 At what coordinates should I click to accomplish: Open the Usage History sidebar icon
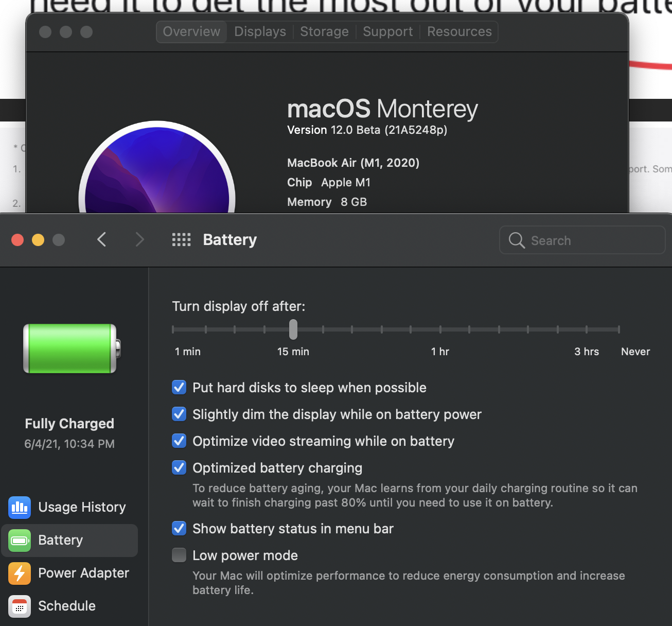tap(20, 507)
